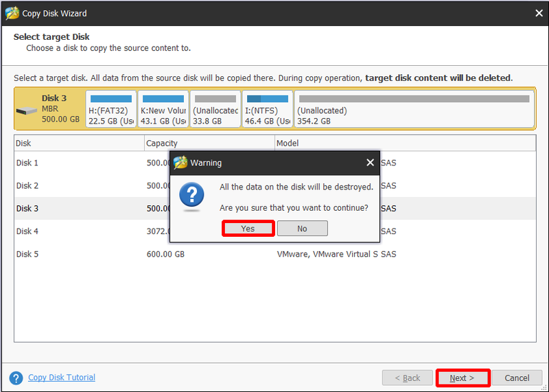Image resolution: width=549 pixels, height=392 pixels.
Task: Select Disk 4 row in list
Action: pyautogui.click(x=275, y=231)
